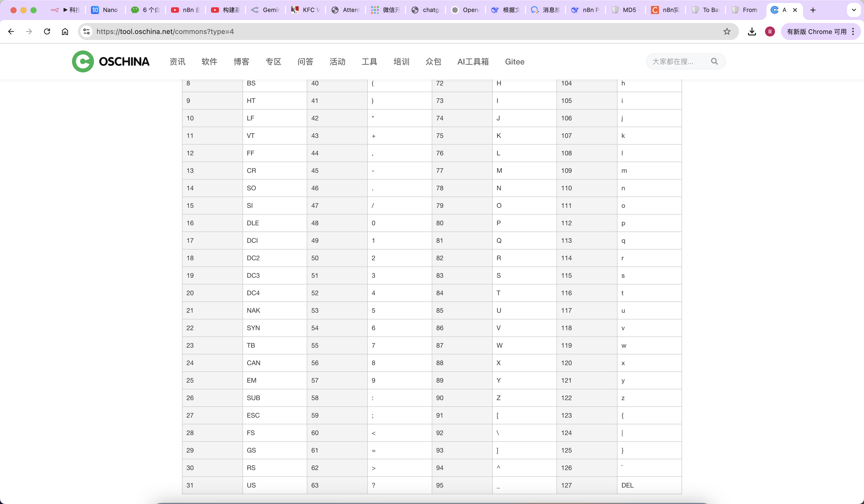The width and height of the screenshot is (864, 504).
Task: Open the AI工具箱 navigation item
Action: coord(473,62)
